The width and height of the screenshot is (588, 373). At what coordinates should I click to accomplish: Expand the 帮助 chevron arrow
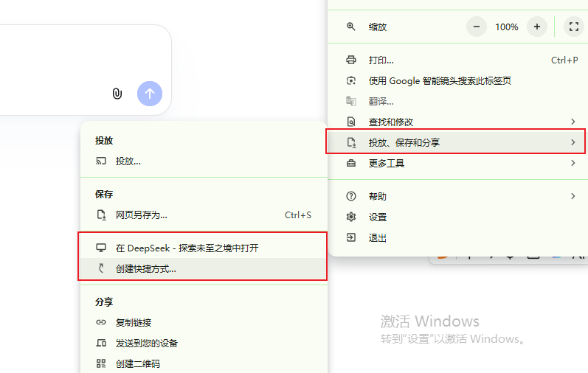[573, 196]
